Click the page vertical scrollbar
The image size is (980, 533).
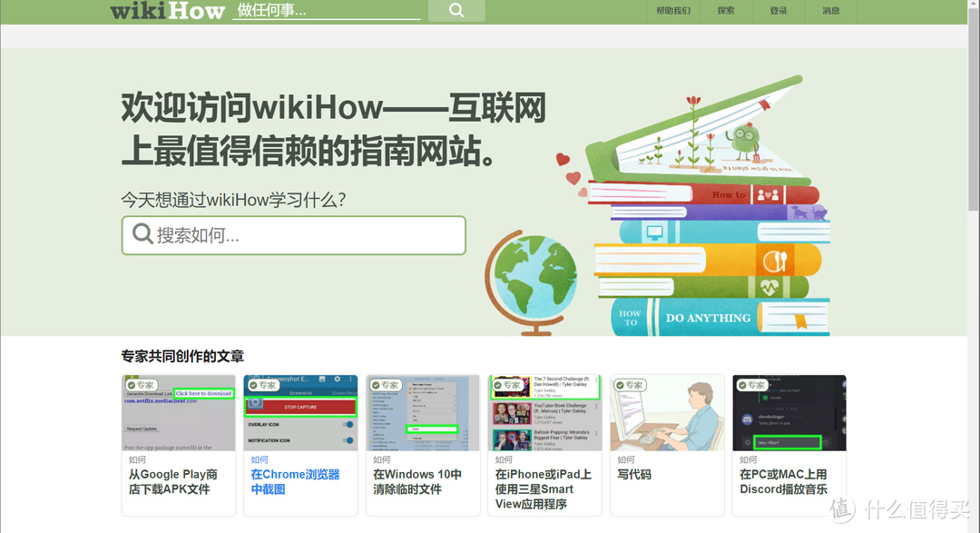(x=974, y=267)
